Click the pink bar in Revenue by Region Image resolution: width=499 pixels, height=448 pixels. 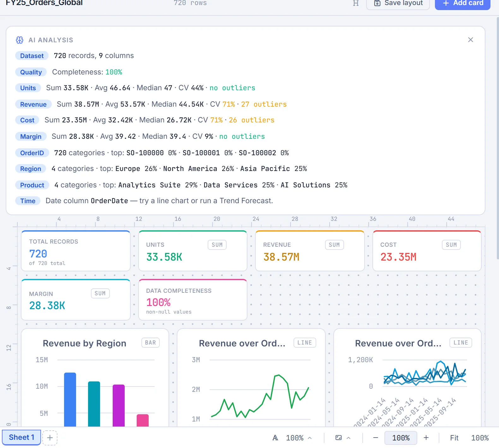point(143,421)
